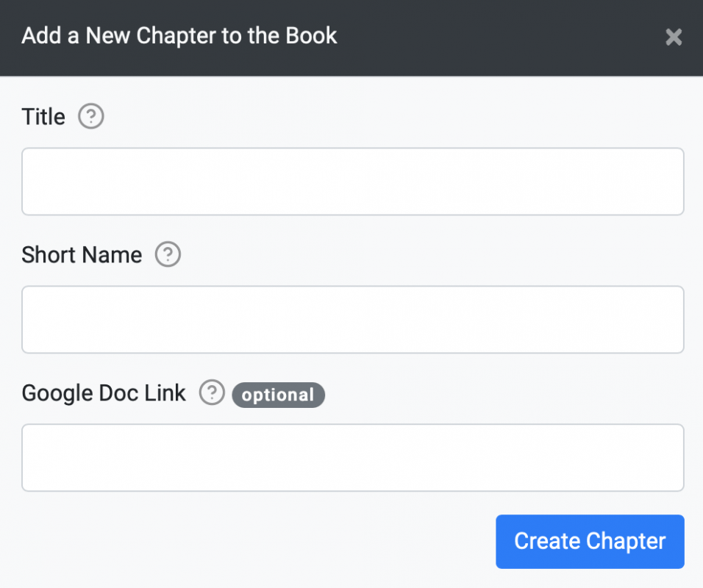Click the gray optional badge
The image size is (703, 588).
click(278, 395)
